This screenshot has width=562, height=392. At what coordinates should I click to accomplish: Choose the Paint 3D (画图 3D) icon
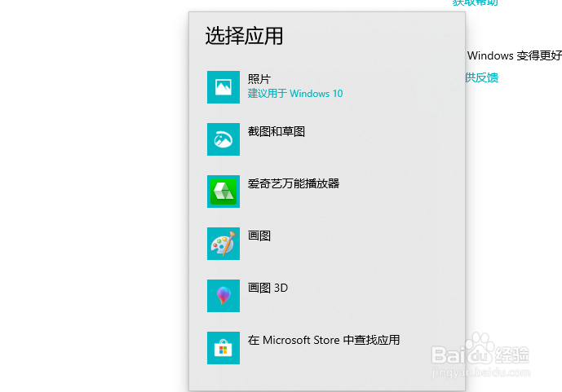pos(223,296)
